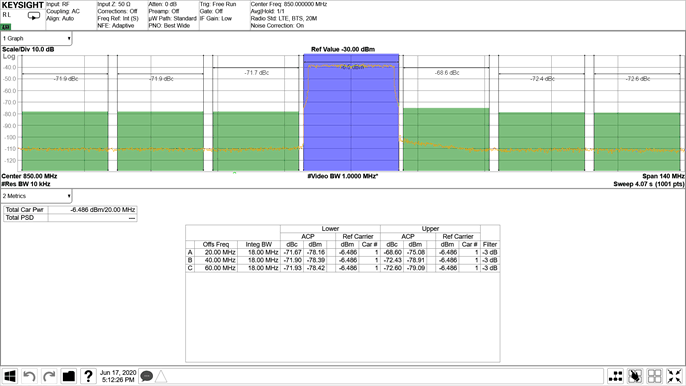The width and height of the screenshot is (686, 386).
Task: Open the multi-window layout grid icon
Action: pos(654,376)
